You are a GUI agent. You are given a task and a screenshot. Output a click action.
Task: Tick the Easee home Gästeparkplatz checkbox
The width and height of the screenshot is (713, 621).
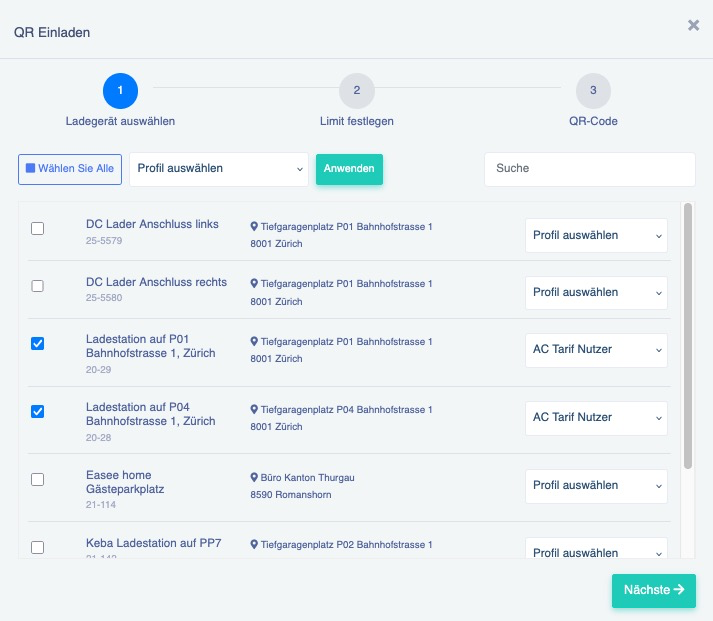click(x=38, y=480)
